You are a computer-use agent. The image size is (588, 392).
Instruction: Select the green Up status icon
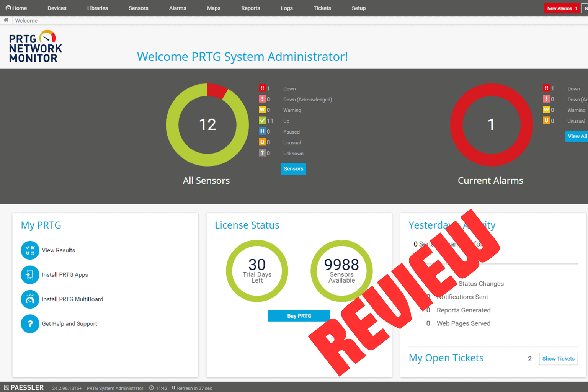point(262,121)
